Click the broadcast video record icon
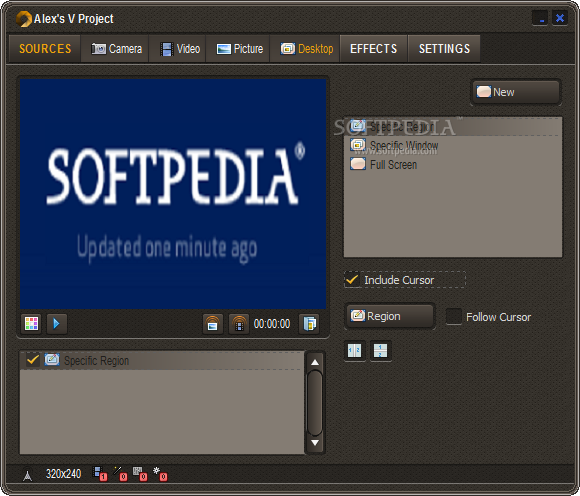The image size is (580, 496). [239, 324]
